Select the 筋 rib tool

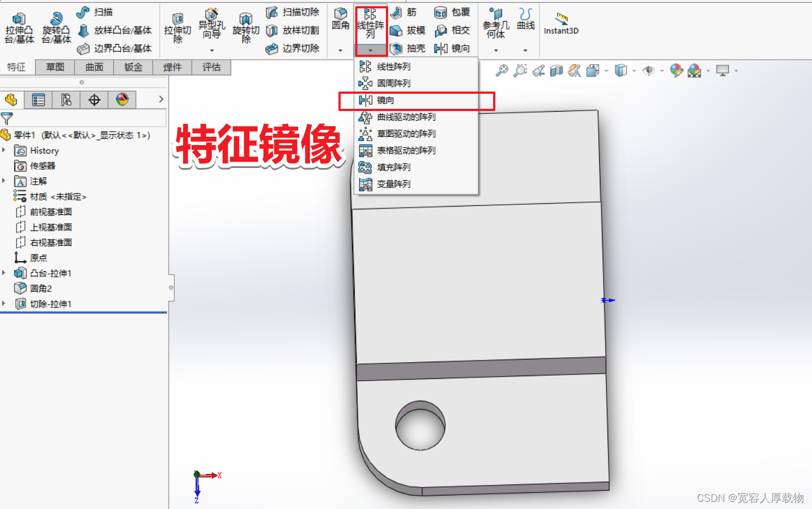[404, 12]
